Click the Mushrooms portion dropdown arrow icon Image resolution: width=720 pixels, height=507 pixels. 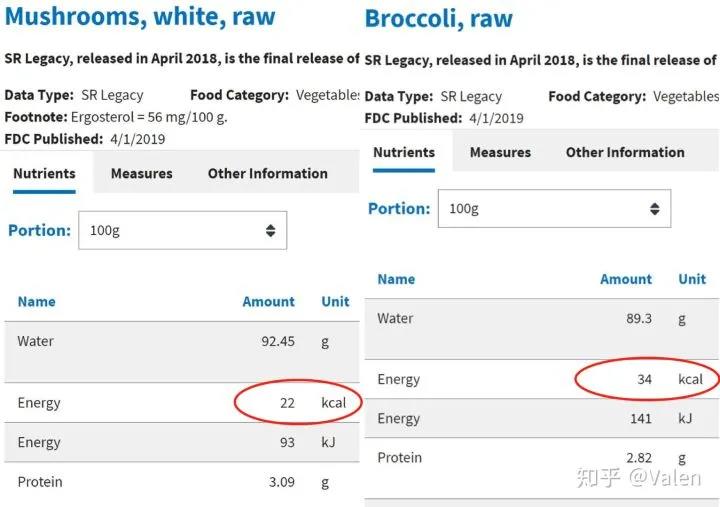click(x=270, y=231)
